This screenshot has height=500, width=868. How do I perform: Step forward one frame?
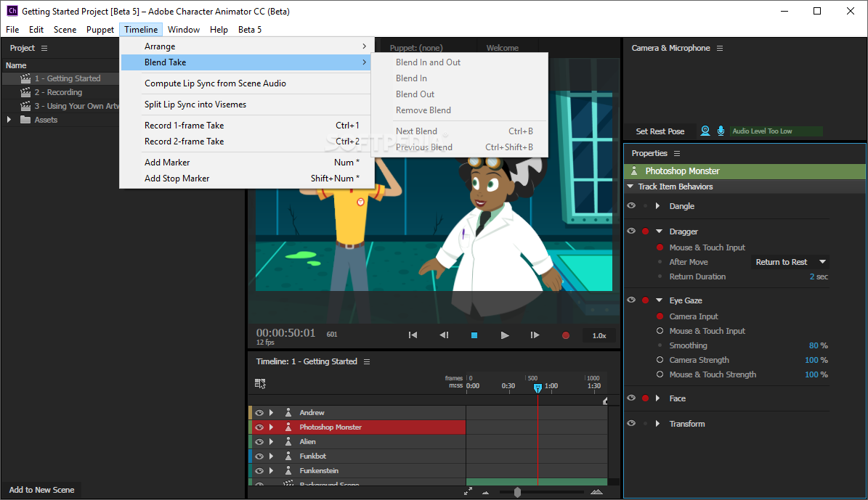[535, 335]
